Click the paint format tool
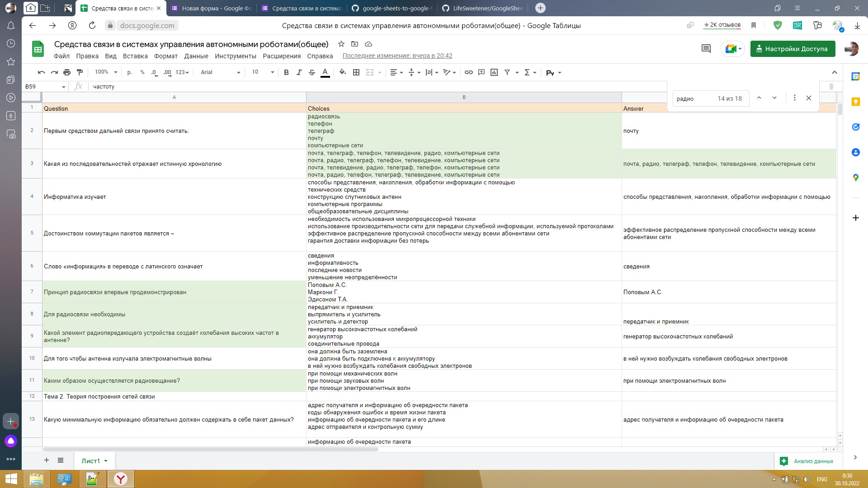The image size is (868, 488). [80, 72]
